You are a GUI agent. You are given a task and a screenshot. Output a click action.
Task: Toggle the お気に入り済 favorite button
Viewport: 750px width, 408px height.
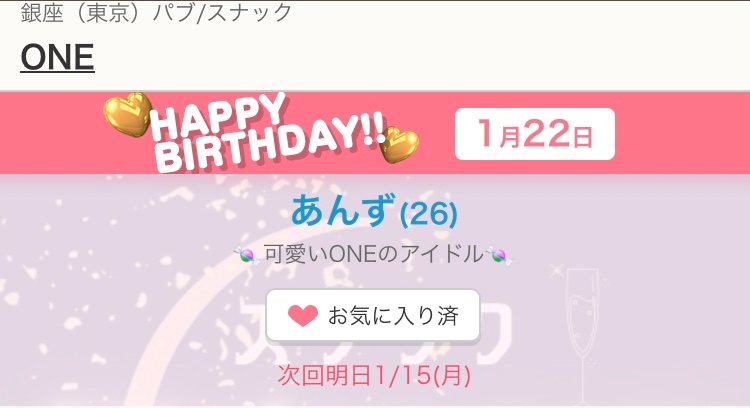pyautogui.click(x=373, y=316)
